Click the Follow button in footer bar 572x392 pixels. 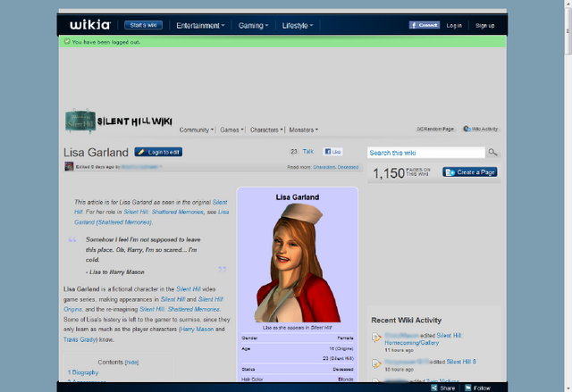pyautogui.click(x=478, y=388)
